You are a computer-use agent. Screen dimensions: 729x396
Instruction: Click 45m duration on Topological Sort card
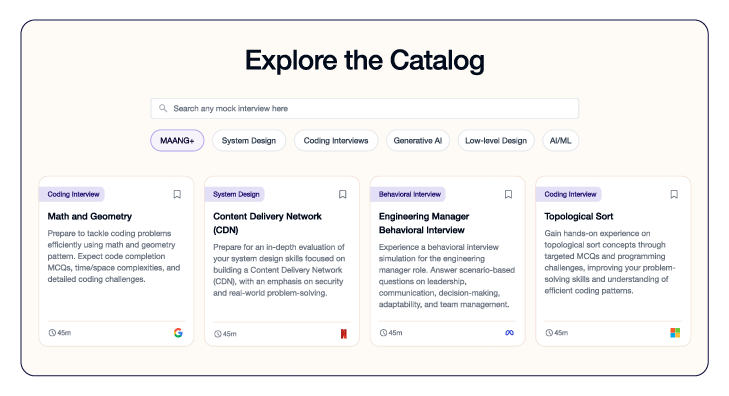(561, 333)
